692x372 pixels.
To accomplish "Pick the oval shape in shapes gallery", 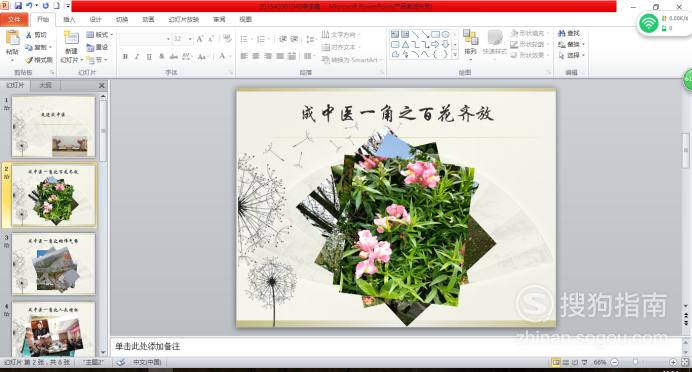I will tap(446, 34).
